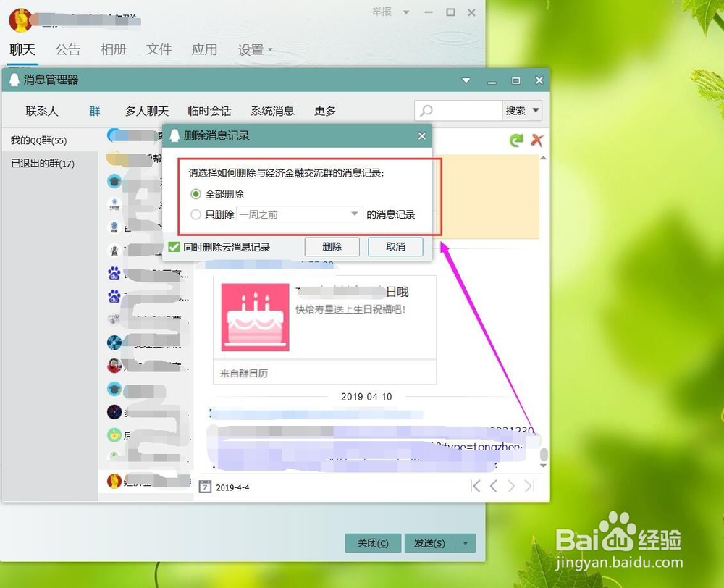Switch to the 联系人 tab
Screen dimensions: 724x588
[41, 110]
